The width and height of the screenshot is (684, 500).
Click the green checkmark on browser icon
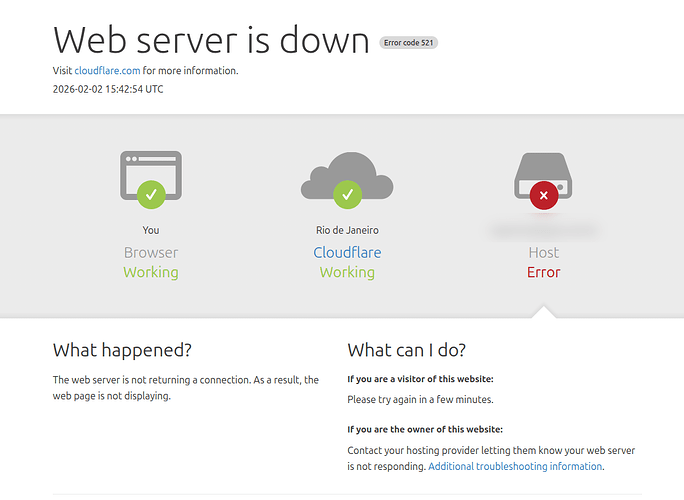(151, 195)
